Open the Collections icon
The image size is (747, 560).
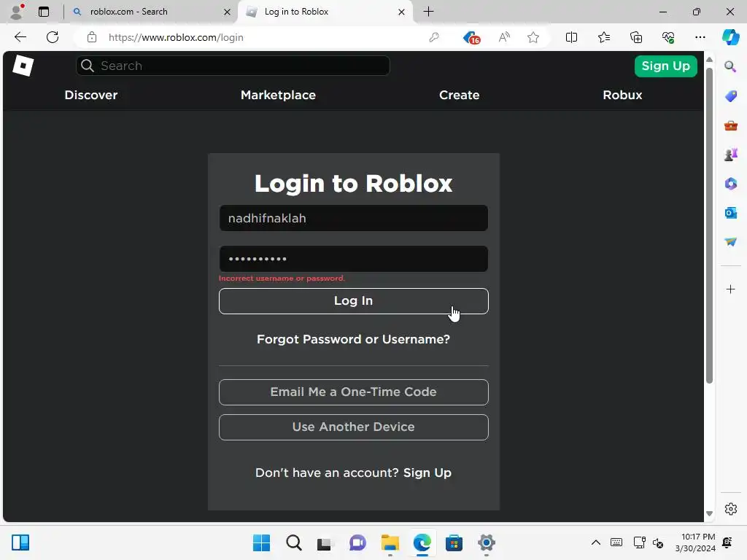(x=636, y=37)
